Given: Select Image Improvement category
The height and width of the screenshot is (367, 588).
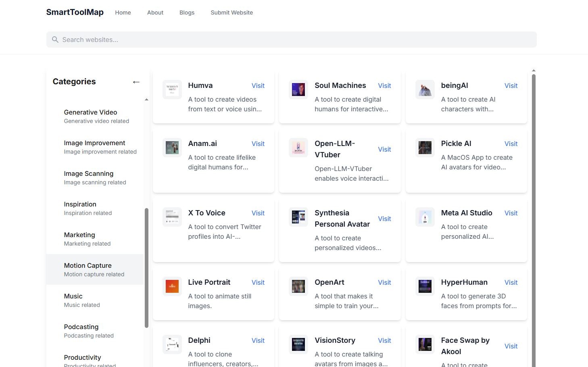Looking at the screenshot, I should (95, 147).
